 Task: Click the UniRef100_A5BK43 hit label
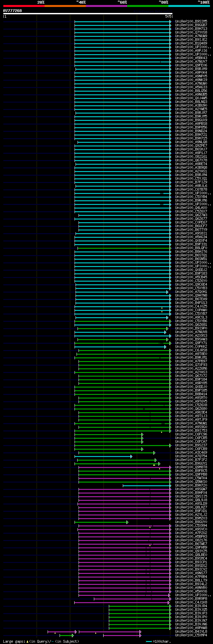[191, 58]
